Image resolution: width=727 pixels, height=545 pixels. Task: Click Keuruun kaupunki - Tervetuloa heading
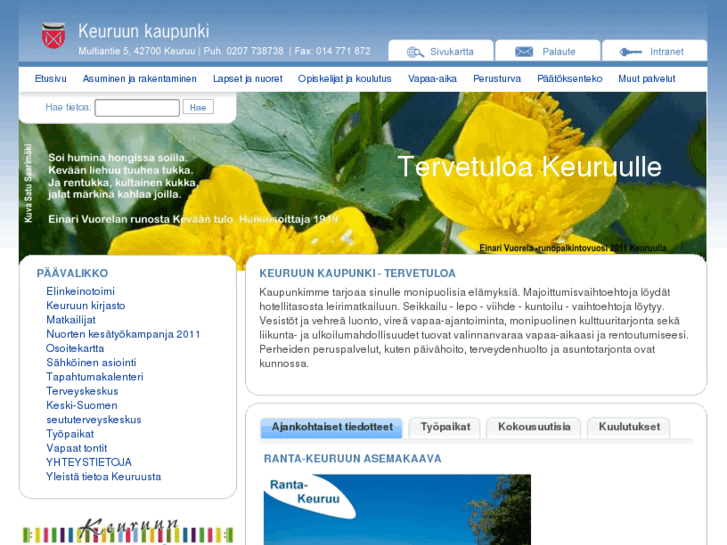pos(357,273)
